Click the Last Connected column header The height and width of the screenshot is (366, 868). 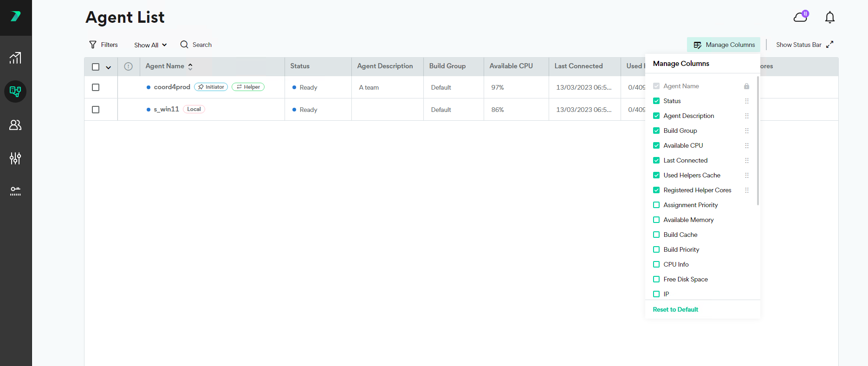point(578,66)
